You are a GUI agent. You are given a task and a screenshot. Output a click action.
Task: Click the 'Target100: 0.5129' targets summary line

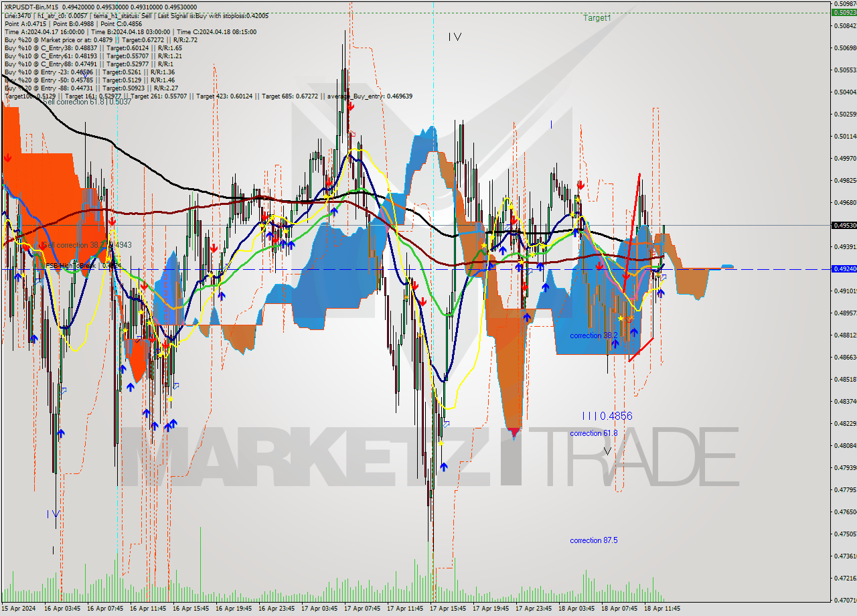[x=208, y=96]
